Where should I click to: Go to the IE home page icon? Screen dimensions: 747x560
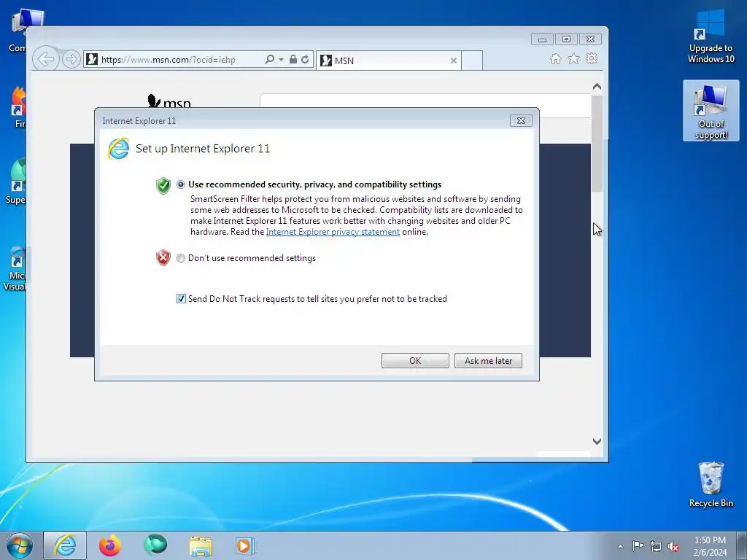click(555, 58)
